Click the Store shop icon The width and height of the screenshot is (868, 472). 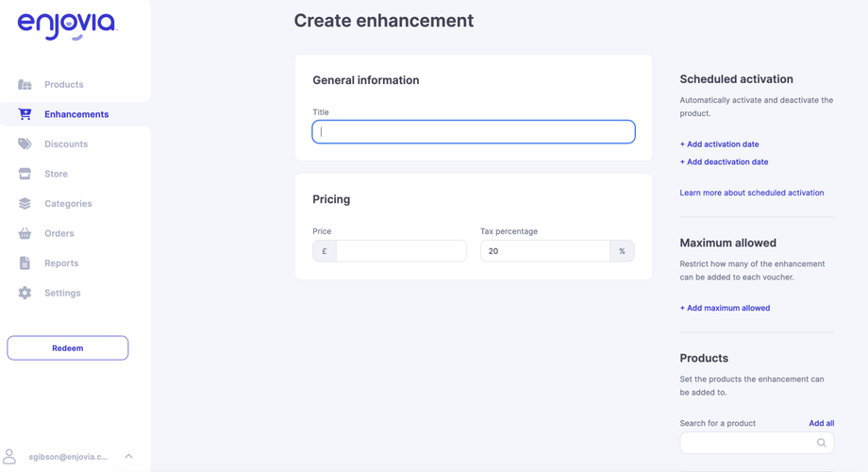pyautogui.click(x=25, y=174)
